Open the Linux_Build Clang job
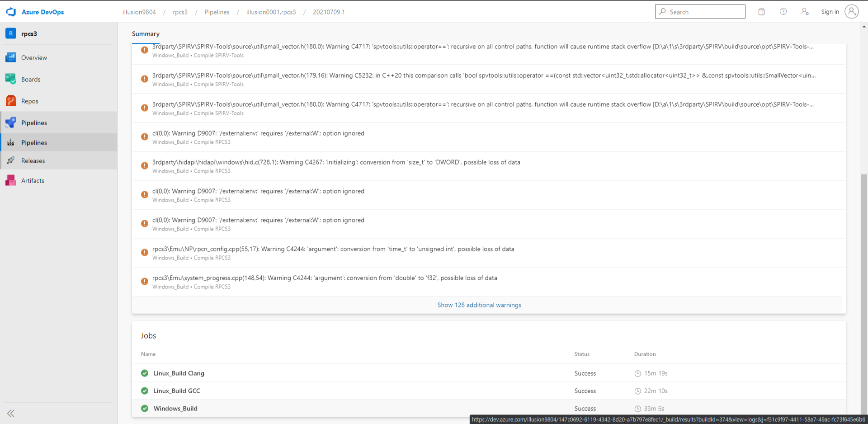 179,373
